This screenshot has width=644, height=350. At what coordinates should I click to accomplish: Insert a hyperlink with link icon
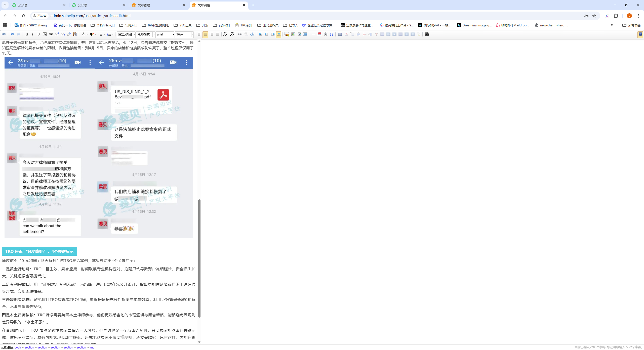point(240,34)
